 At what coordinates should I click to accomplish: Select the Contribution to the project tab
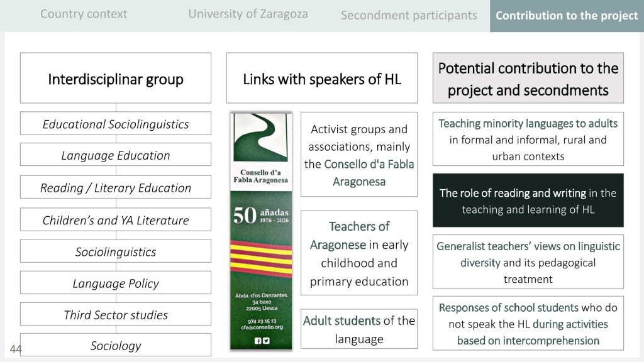tap(567, 16)
